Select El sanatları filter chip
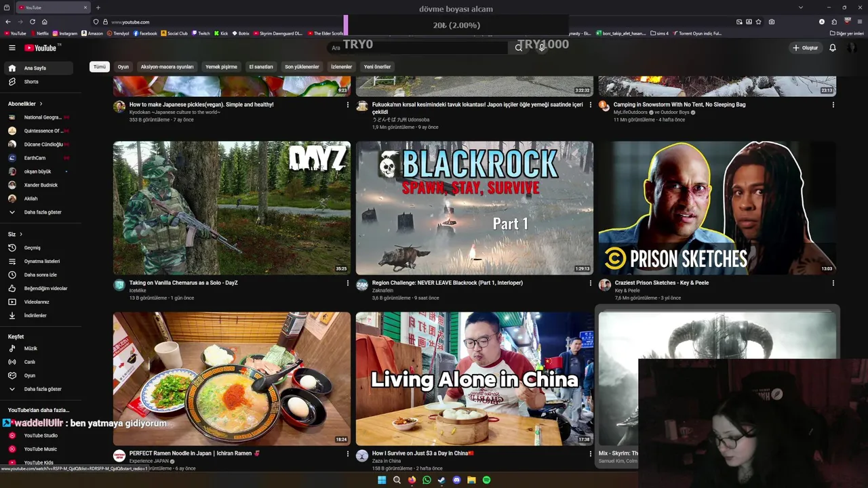The width and height of the screenshot is (868, 488). coord(261,66)
